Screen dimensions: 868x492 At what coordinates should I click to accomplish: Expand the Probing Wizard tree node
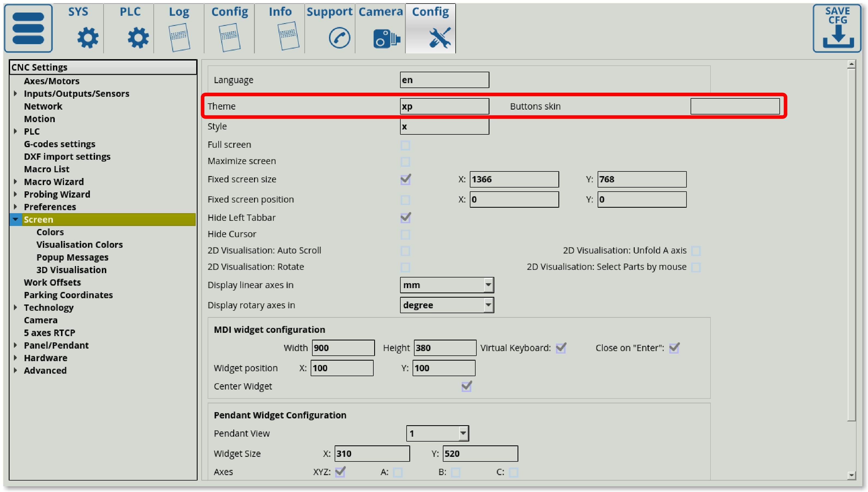pyautogui.click(x=15, y=194)
